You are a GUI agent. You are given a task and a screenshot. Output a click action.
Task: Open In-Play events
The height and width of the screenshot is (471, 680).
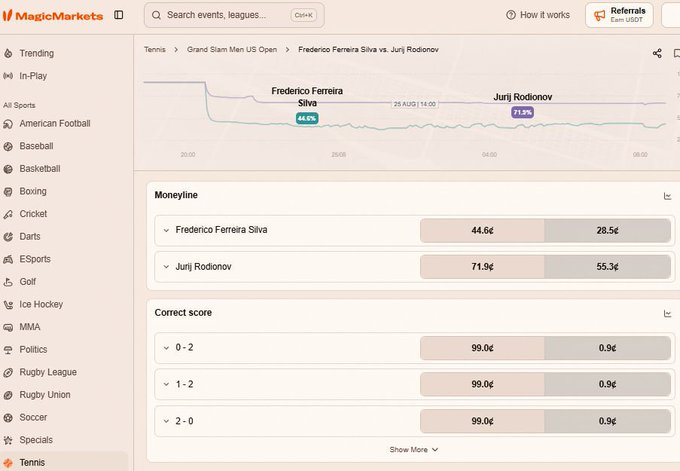(33, 76)
